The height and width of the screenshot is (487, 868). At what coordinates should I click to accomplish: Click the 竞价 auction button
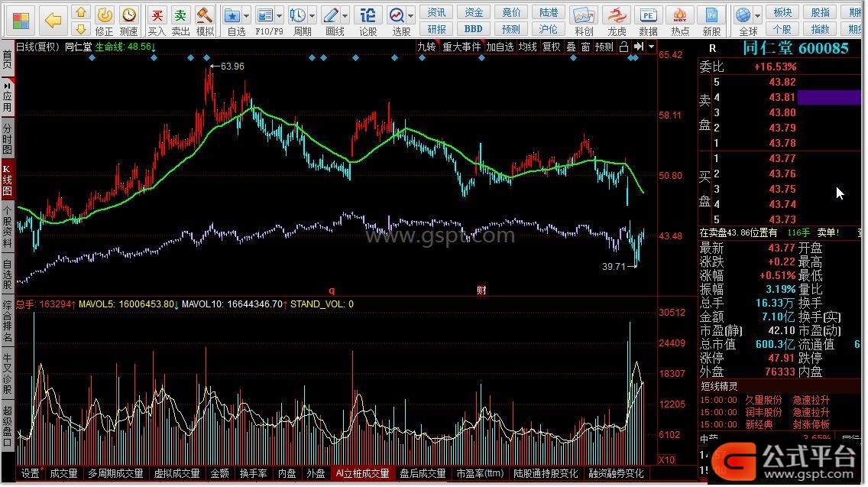point(511,12)
